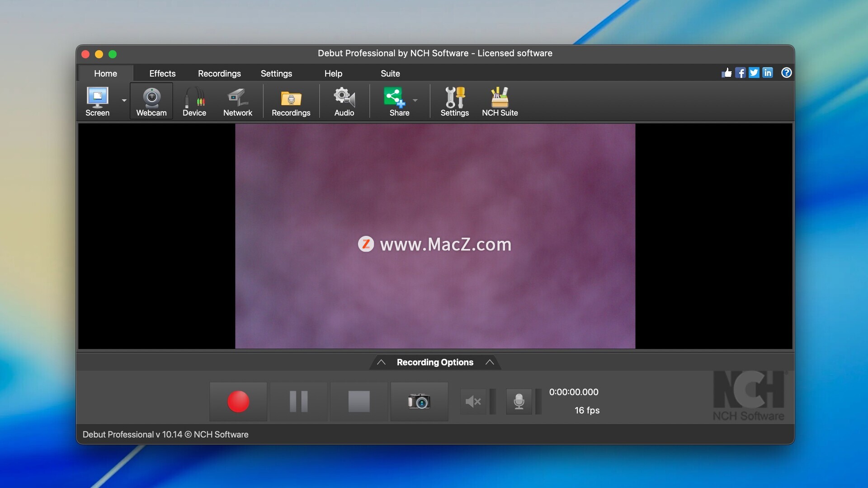Stop the recording
868x488 pixels.
[x=359, y=401]
